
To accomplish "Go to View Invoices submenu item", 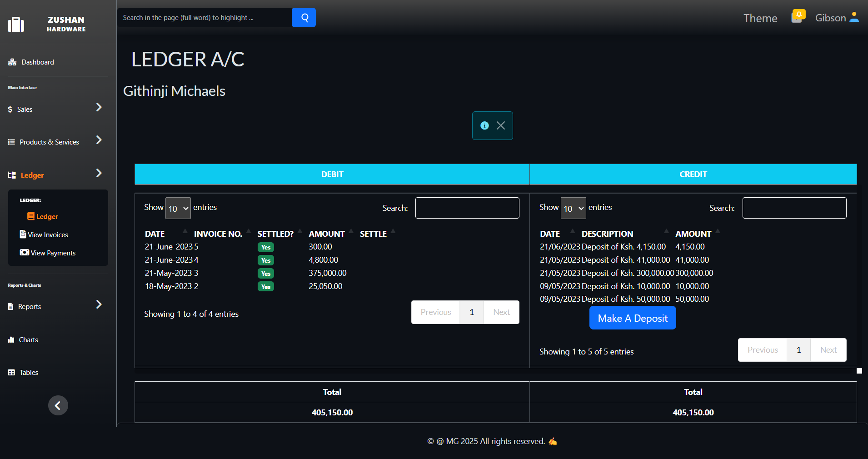I will 47,235.
